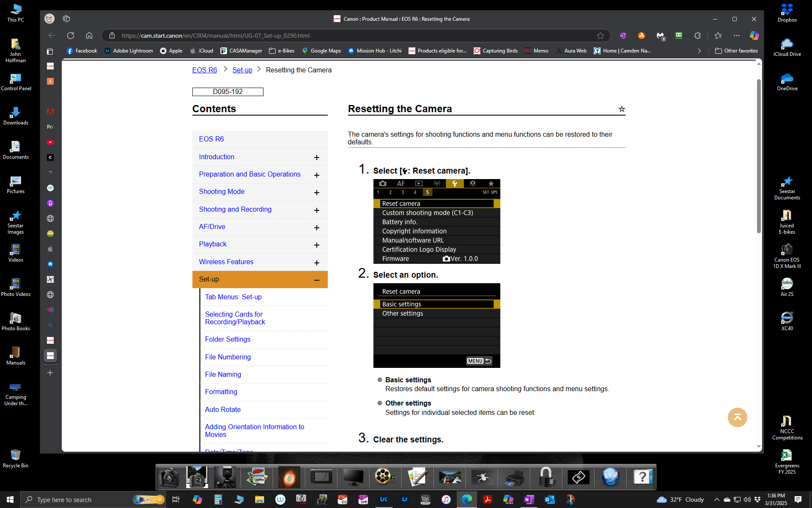Open browser extensions puzzle icon
This screenshot has height=508, width=812.
click(x=697, y=36)
